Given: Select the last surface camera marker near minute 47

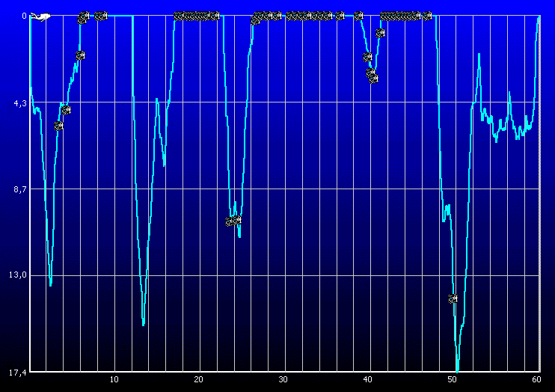Looking at the screenshot, I should click(x=428, y=16).
